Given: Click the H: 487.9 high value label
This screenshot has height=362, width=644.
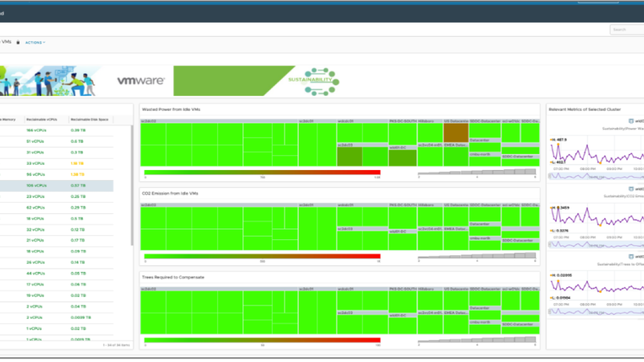Looking at the screenshot, I should 558,139.
